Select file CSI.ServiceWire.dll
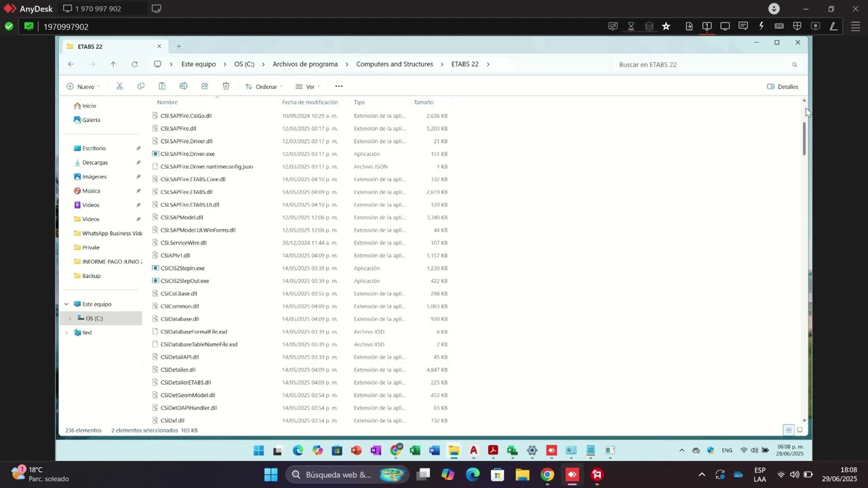Image resolution: width=868 pixels, height=488 pixels. pyautogui.click(x=184, y=243)
